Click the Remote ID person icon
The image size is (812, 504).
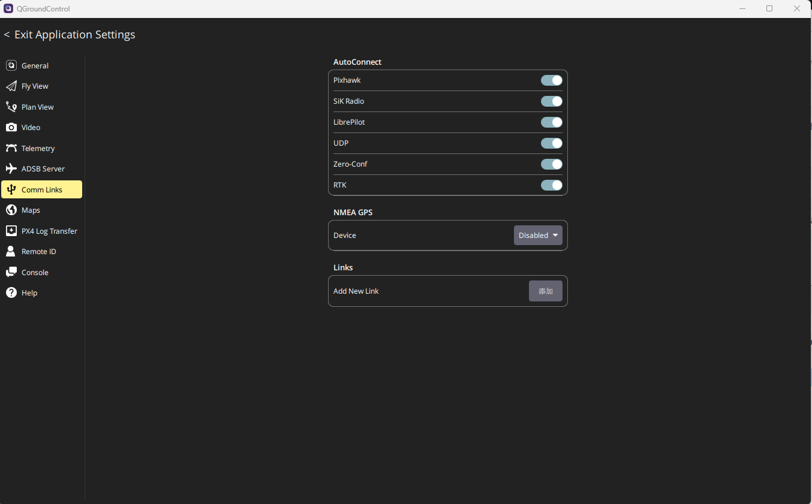tap(11, 252)
